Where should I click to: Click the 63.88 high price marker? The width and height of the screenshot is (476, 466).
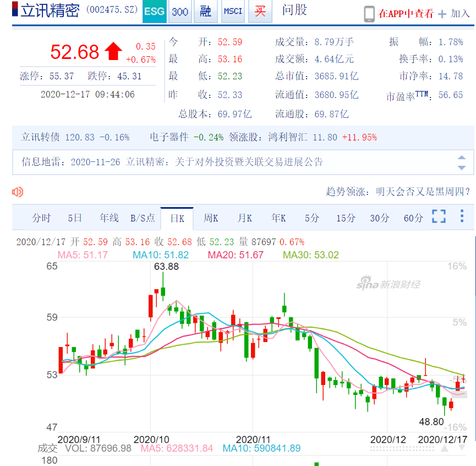166,267
